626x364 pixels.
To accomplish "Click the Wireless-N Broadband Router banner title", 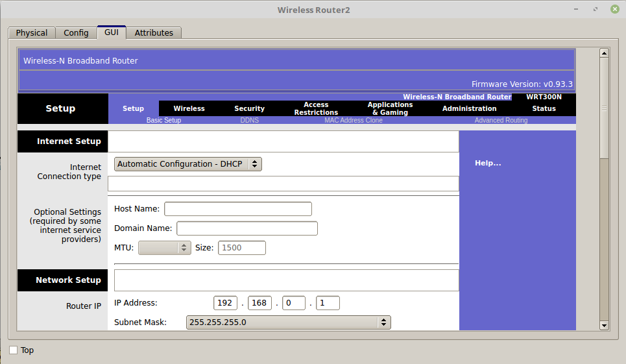I will pyautogui.click(x=80, y=61).
